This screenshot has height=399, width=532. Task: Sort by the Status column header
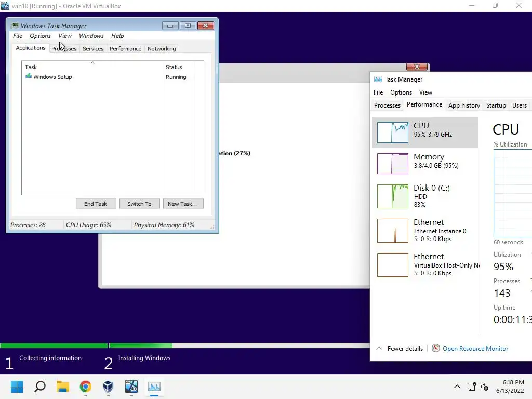(x=178, y=67)
